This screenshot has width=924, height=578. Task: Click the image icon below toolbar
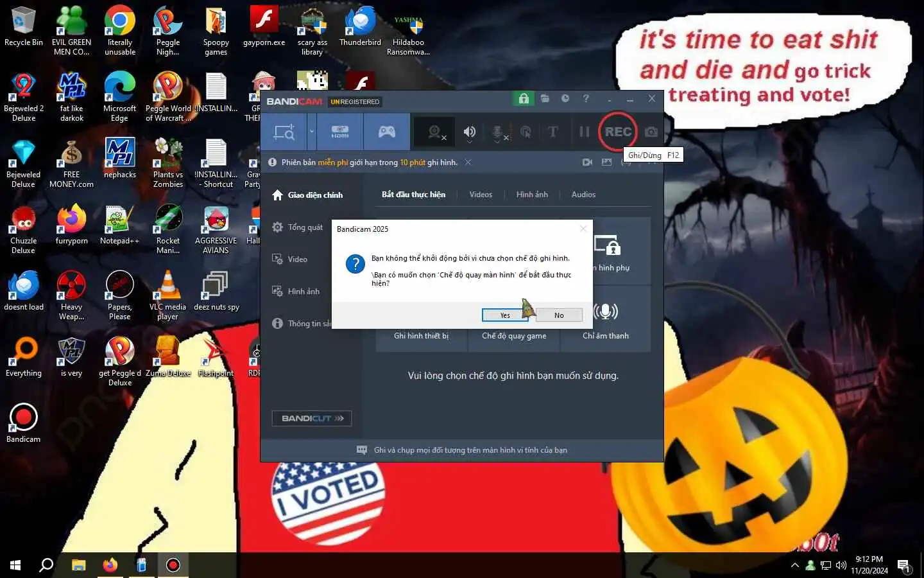pos(606,162)
